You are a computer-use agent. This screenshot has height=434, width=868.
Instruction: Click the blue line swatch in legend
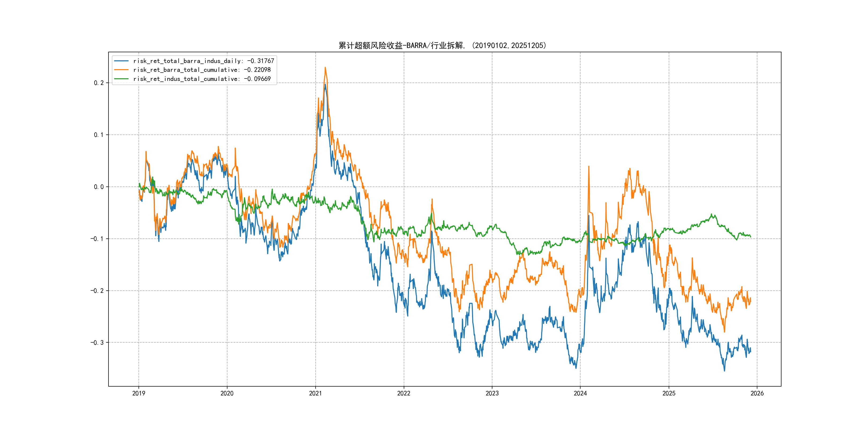click(x=121, y=61)
